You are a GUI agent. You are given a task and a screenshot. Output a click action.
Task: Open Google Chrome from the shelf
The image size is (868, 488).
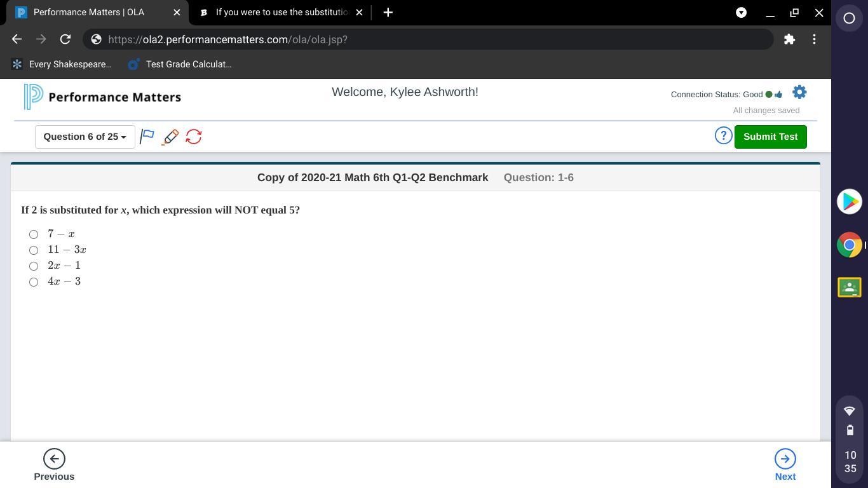click(849, 245)
